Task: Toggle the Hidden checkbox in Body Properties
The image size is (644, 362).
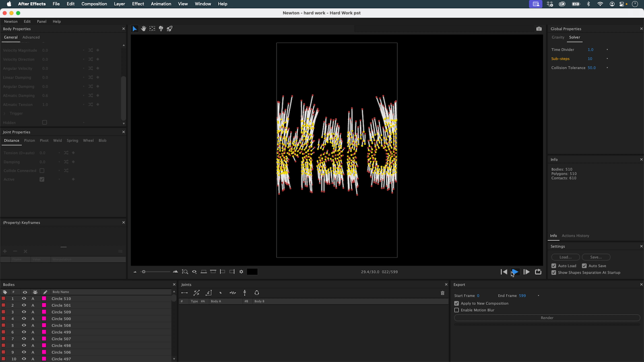Action: point(45,122)
